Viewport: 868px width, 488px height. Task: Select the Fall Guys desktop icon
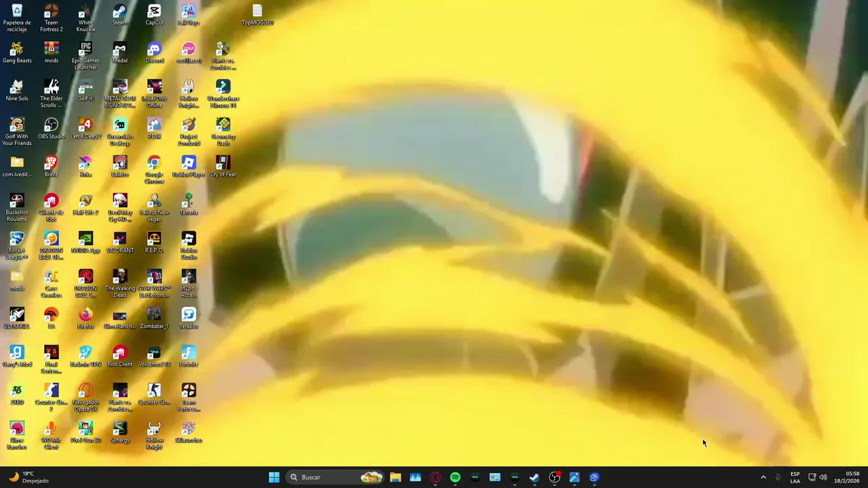pos(189,15)
